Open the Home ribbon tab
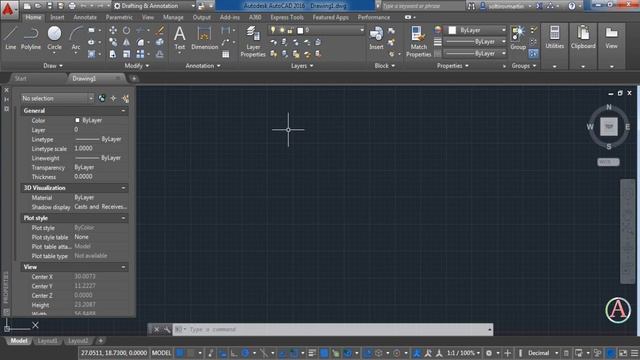640x360 pixels. click(33, 17)
